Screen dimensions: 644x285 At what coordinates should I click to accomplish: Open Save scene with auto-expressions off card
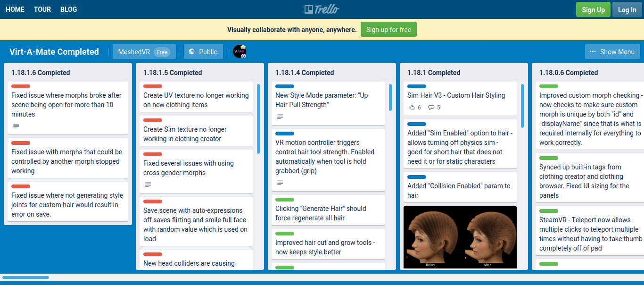coord(196,221)
